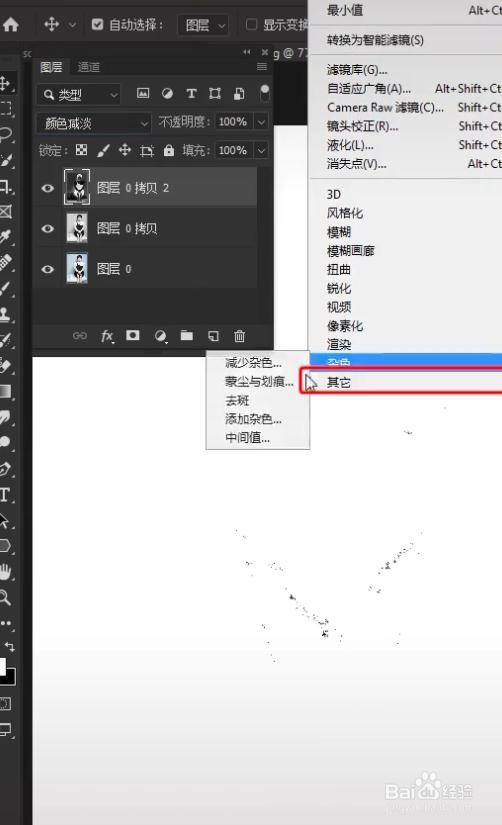The width and height of the screenshot is (502, 825).
Task: Select the History Brush tool
Action: (5, 340)
